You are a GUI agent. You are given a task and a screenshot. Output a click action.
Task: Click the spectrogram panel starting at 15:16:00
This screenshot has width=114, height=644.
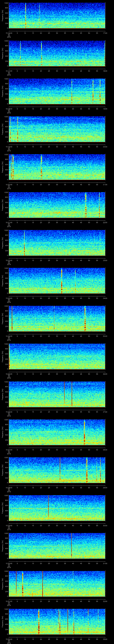[x=57, y=16]
